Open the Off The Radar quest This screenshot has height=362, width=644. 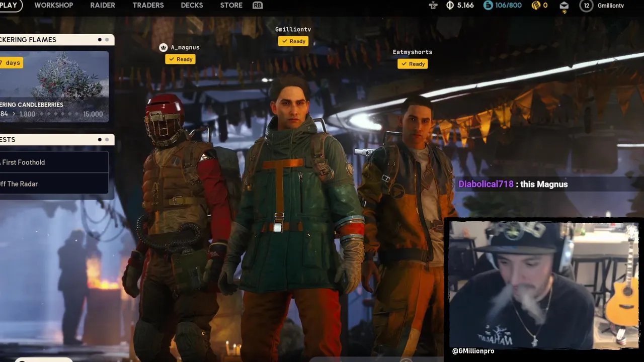54,184
